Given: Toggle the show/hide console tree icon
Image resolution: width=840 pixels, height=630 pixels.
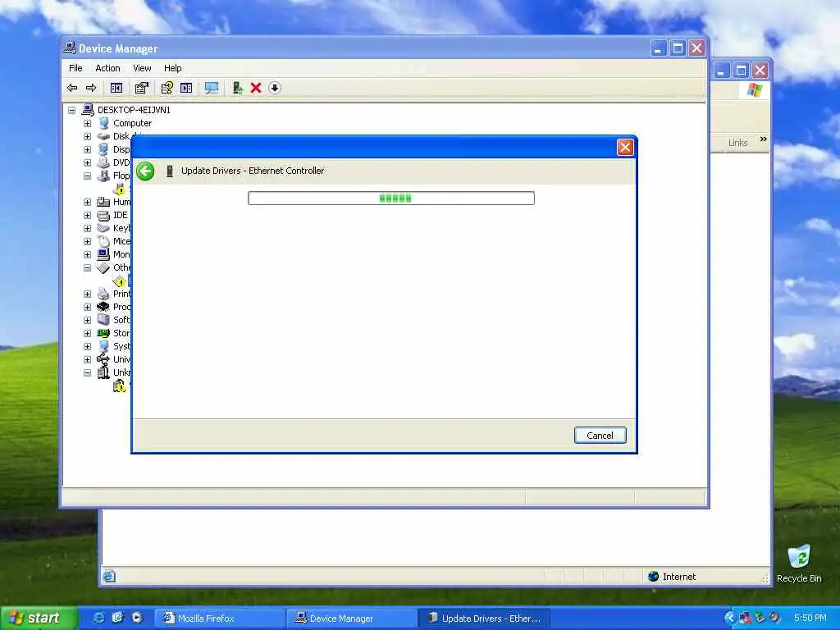Looking at the screenshot, I should tap(116, 88).
